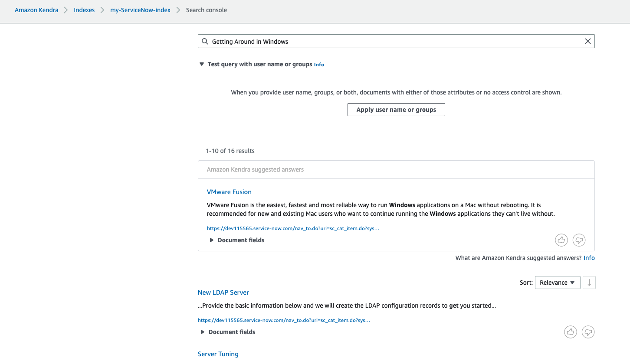
Task: Reverse sort order with the down arrow button
Action: pos(589,283)
